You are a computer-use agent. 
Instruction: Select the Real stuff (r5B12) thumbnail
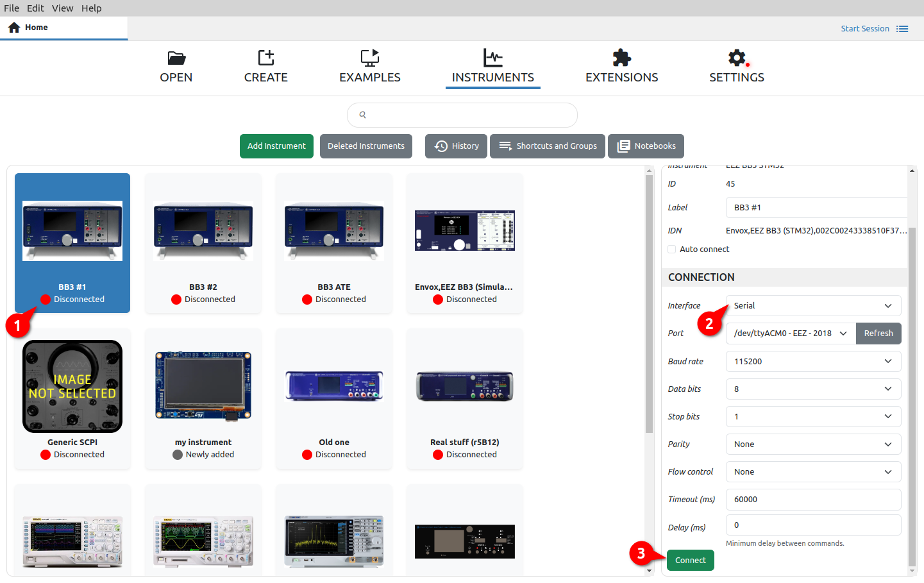pyautogui.click(x=465, y=386)
